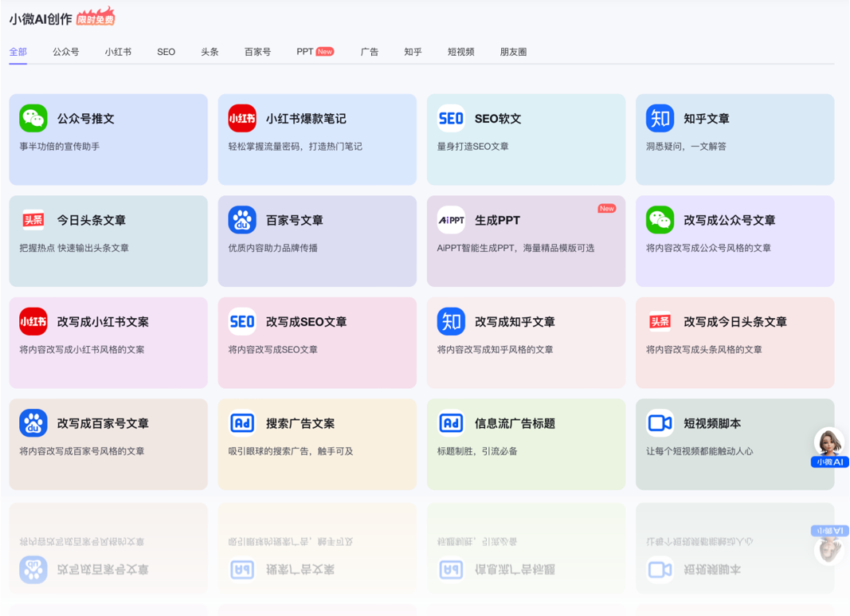Switch to the 朋友圈 tab
Image resolution: width=850 pixels, height=616 pixels.
click(x=513, y=52)
